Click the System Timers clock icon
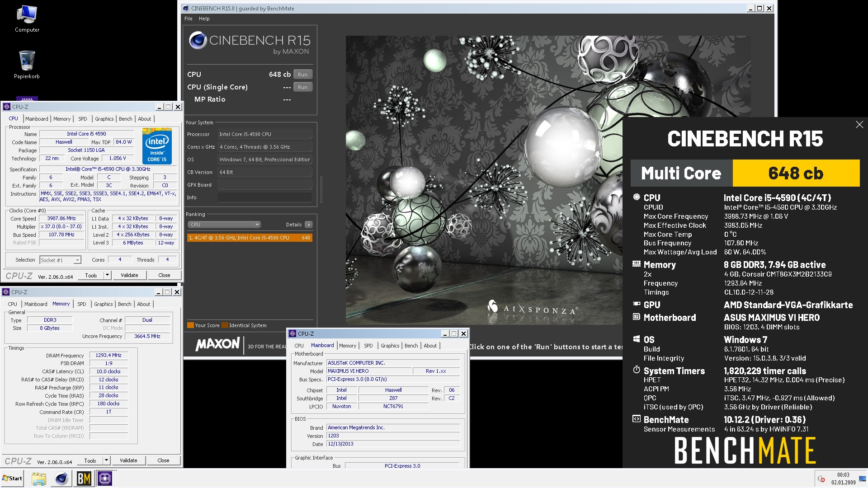This screenshot has width=868, height=488. coord(637,370)
